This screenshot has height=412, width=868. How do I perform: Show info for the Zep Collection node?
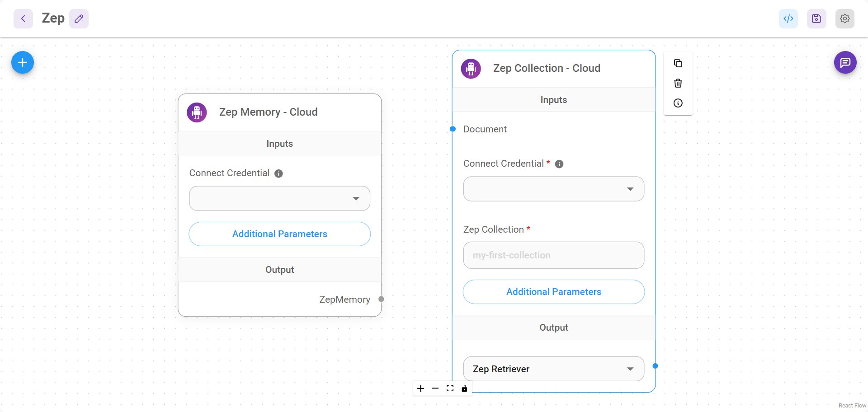pos(678,103)
